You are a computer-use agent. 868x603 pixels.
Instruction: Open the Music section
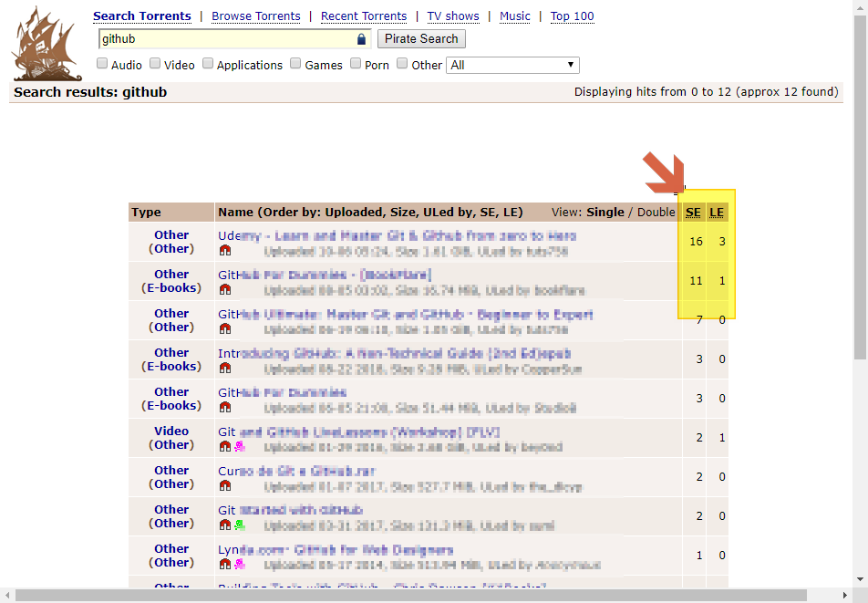pos(515,16)
